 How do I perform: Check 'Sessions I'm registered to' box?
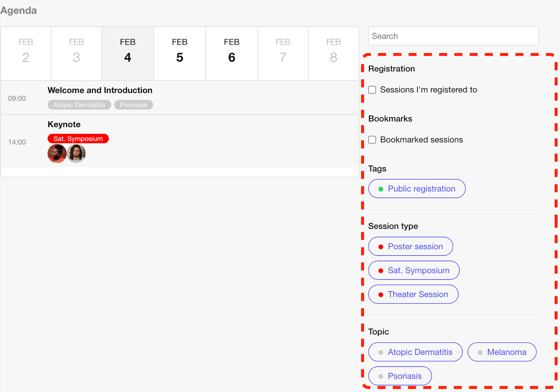coord(372,90)
